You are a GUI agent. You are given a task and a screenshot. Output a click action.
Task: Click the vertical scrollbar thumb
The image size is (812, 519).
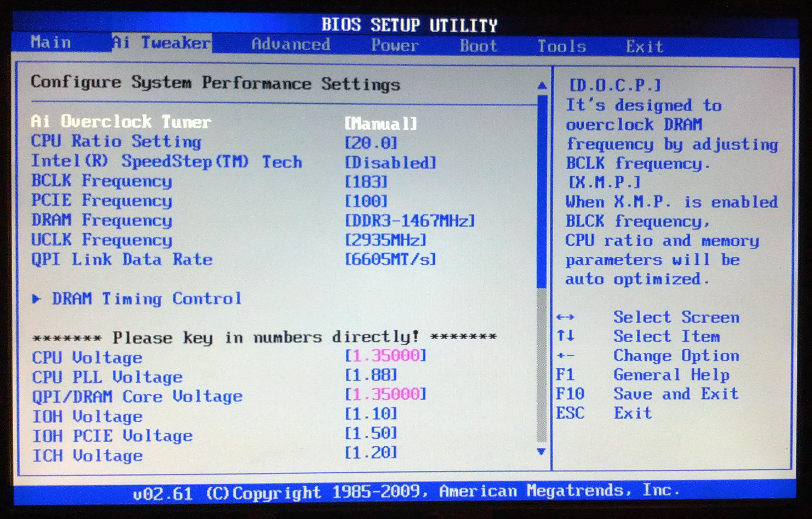point(542,191)
